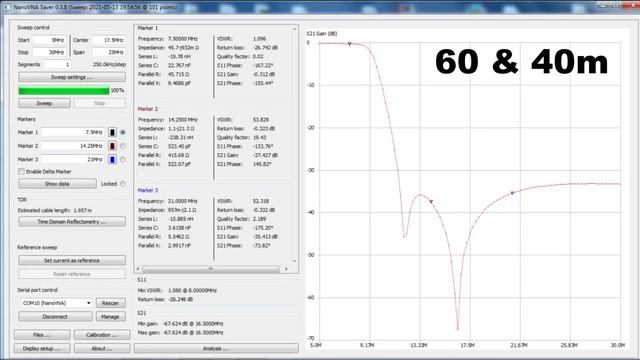Click the '250.0kHz/step' label
Image resolution: width=640 pixels, height=360 pixels.
(x=109, y=64)
